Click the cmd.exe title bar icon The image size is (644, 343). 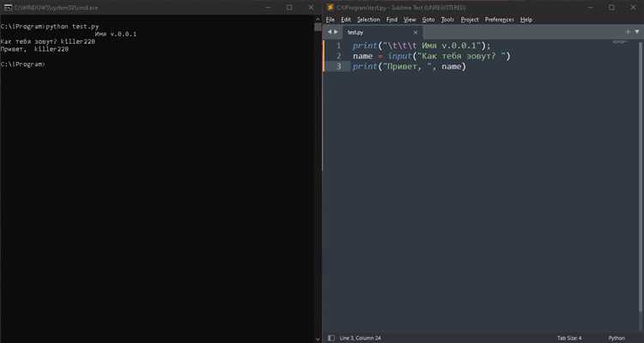tap(8, 8)
